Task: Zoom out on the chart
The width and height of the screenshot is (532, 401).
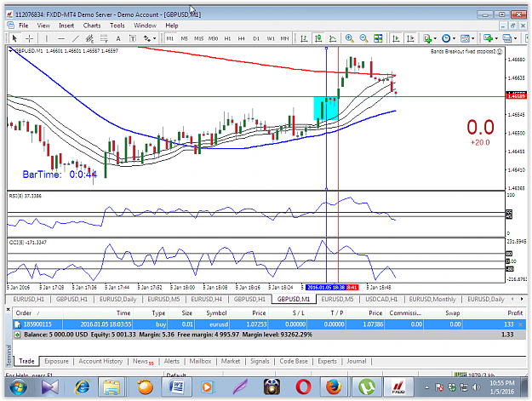Action: point(363,38)
